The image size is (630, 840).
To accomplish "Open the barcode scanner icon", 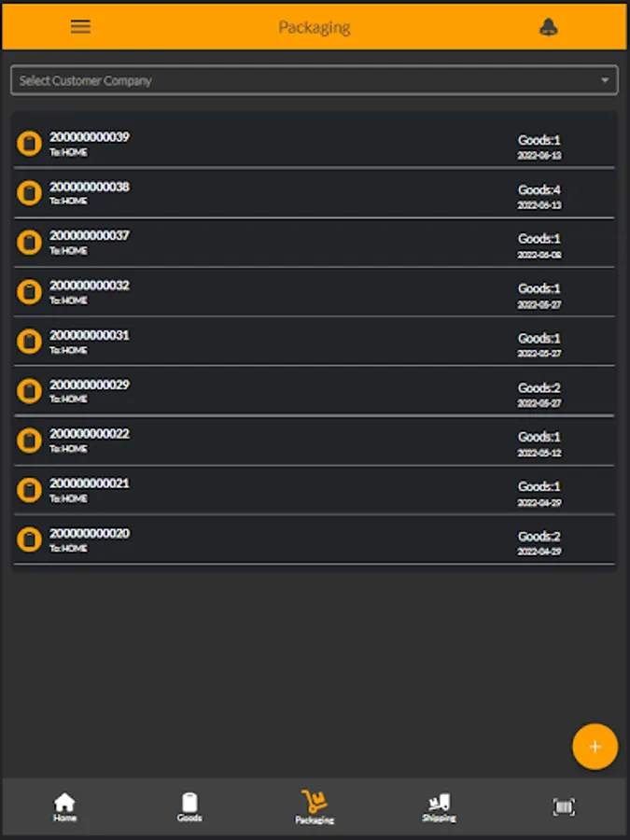I will [564, 807].
